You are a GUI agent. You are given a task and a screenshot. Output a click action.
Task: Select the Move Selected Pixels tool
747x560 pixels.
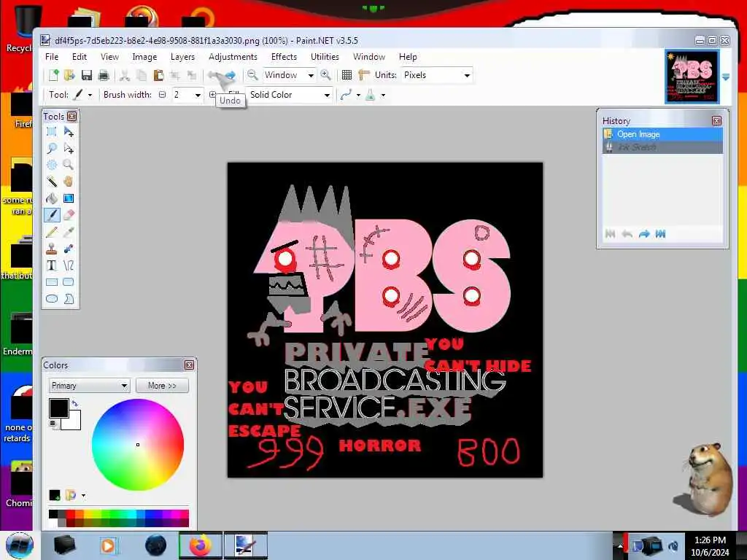(x=69, y=132)
